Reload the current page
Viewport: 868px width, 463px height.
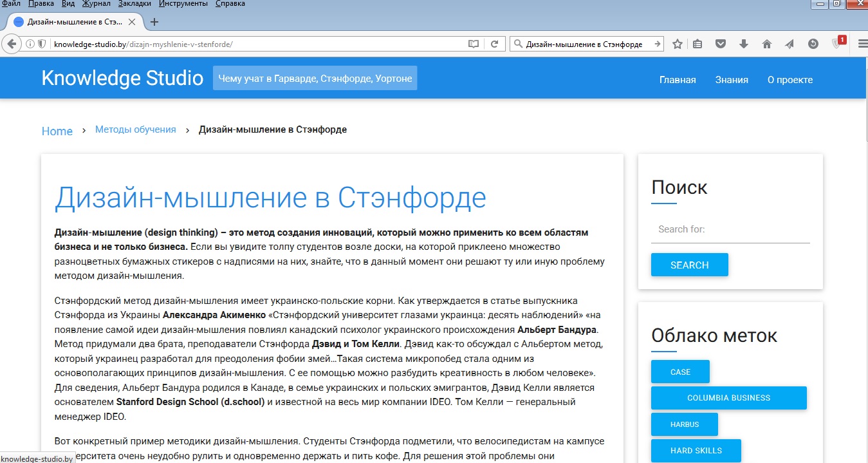(494, 44)
